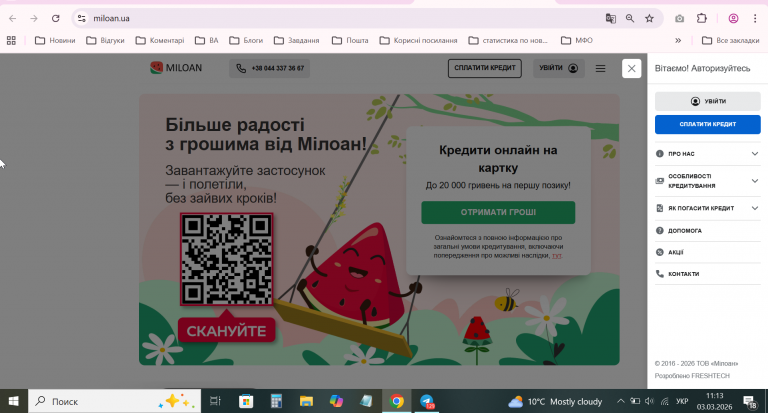Expand the ПРО НАС section
768x413 pixels.
point(707,154)
